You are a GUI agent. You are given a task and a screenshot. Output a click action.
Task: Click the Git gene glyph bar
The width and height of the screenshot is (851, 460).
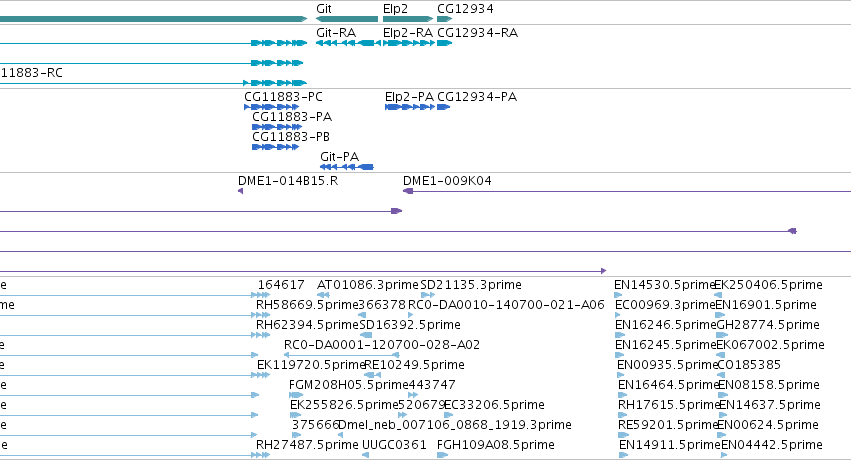click(347, 19)
